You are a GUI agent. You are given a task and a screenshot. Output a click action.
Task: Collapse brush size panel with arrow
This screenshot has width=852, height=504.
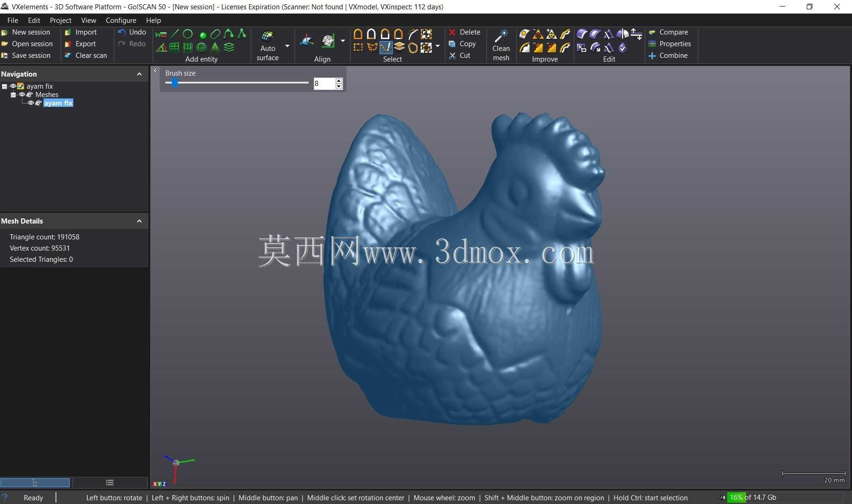pyautogui.click(x=155, y=71)
